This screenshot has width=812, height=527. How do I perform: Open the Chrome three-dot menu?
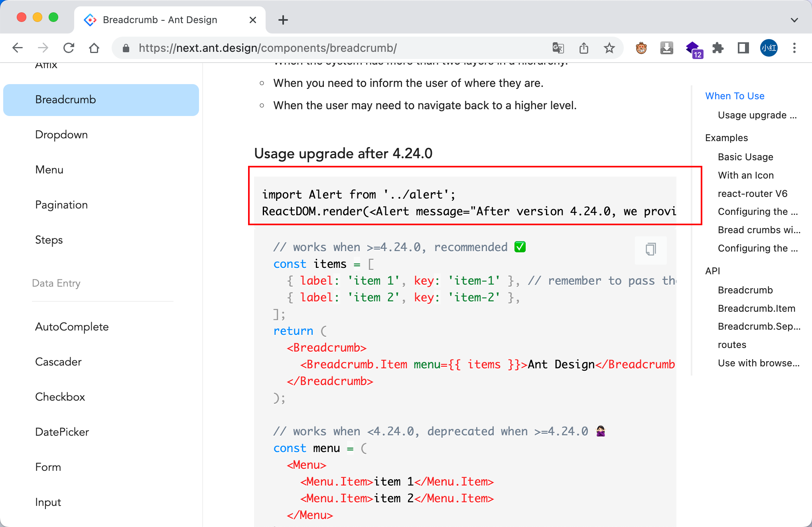pos(794,48)
